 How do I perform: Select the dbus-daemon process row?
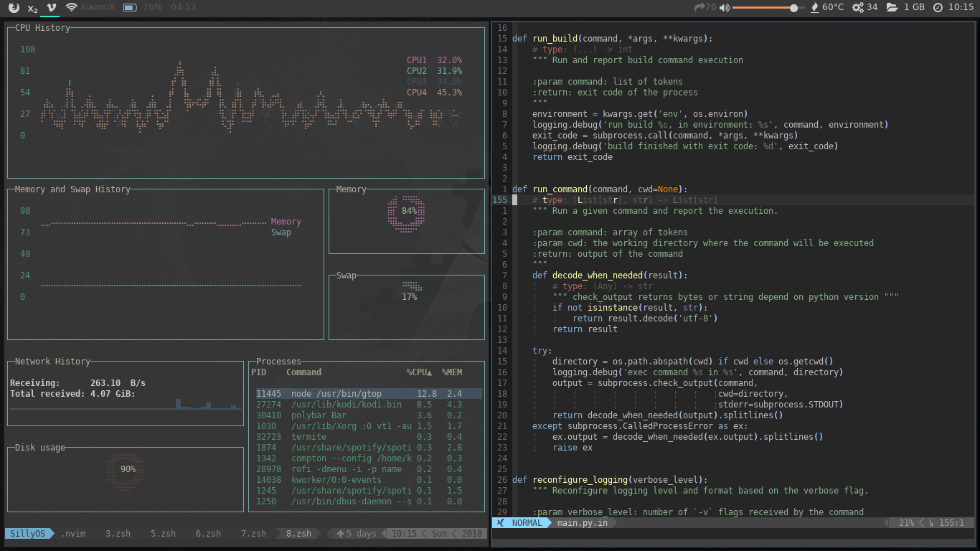tap(369, 501)
